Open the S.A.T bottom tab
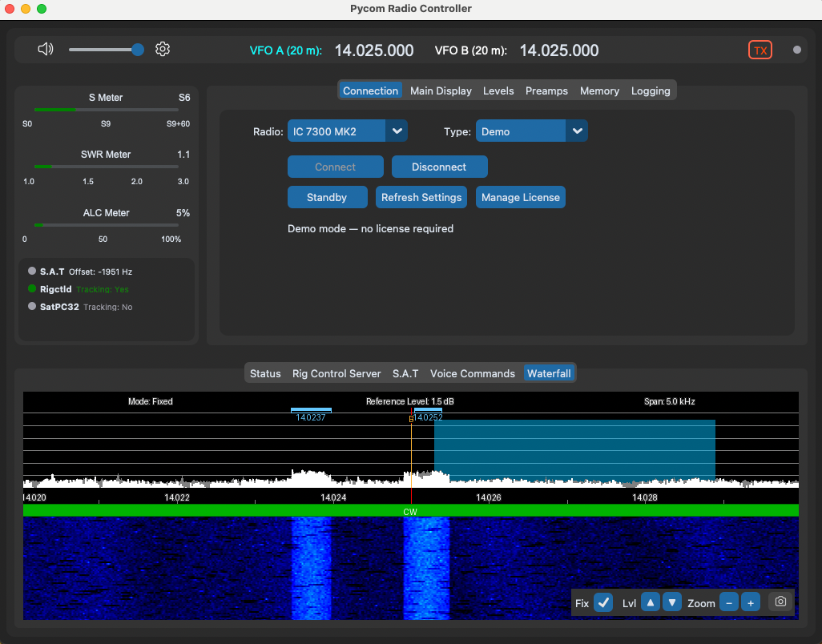This screenshot has height=644, width=822. (405, 373)
